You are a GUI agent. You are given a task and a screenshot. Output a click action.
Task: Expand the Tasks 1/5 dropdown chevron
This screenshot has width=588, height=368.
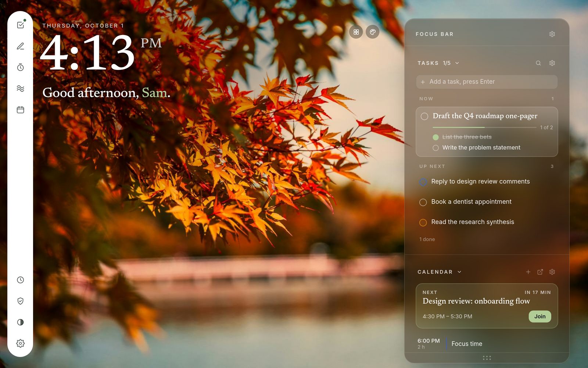(457, 63)
